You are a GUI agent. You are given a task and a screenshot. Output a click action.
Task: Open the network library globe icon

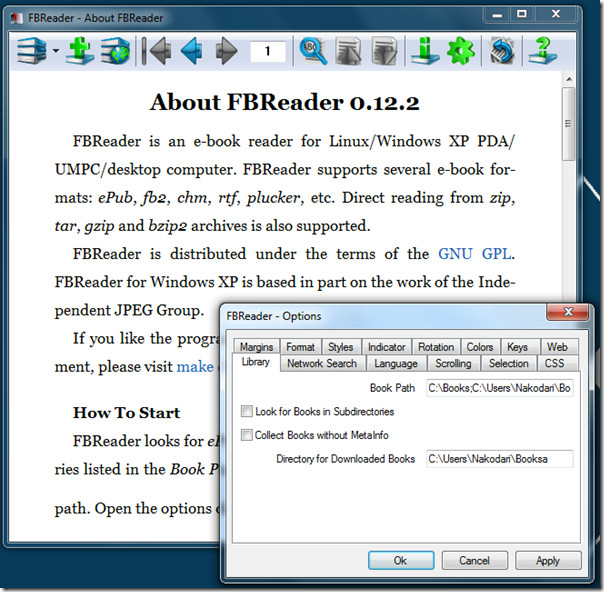pyautogui.click(x=116, y=50)
